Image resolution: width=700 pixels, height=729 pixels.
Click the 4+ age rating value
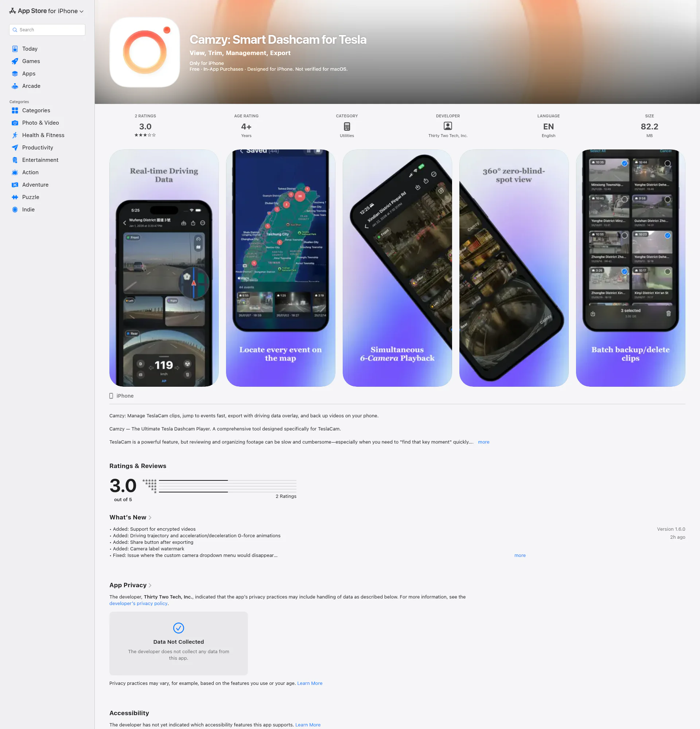pos(246,127)
